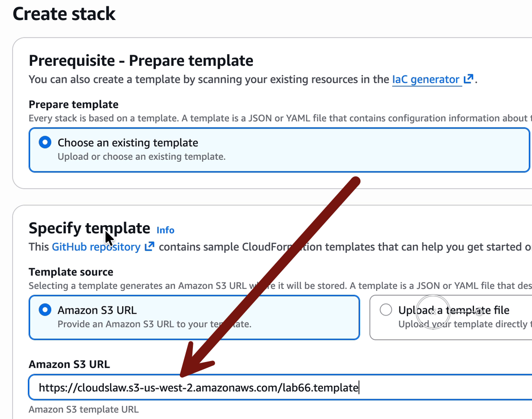The width and height of the screenshot is (532, 419).
Task: Select the Amazon S3 URL radio button
Action: click(45, 310)
